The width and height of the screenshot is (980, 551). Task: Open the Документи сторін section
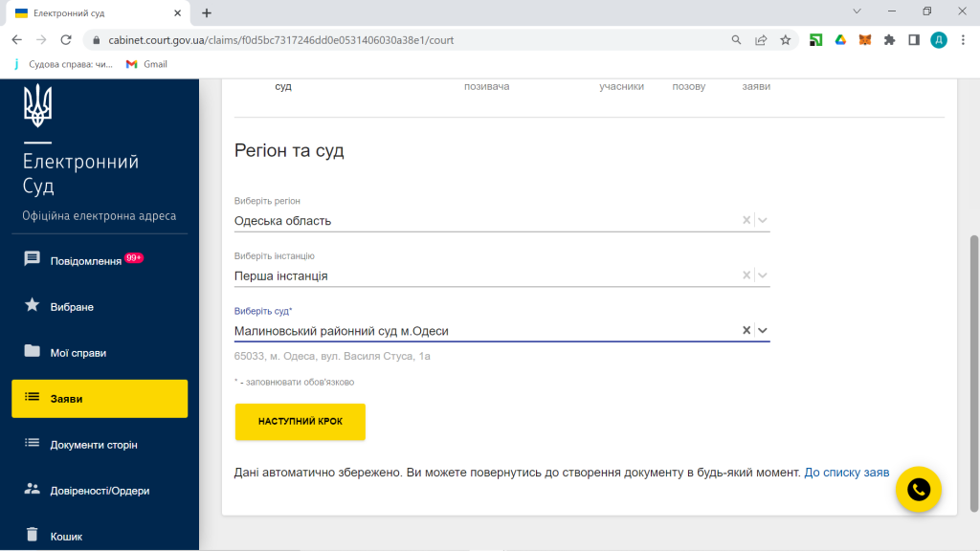coord(94,445)
